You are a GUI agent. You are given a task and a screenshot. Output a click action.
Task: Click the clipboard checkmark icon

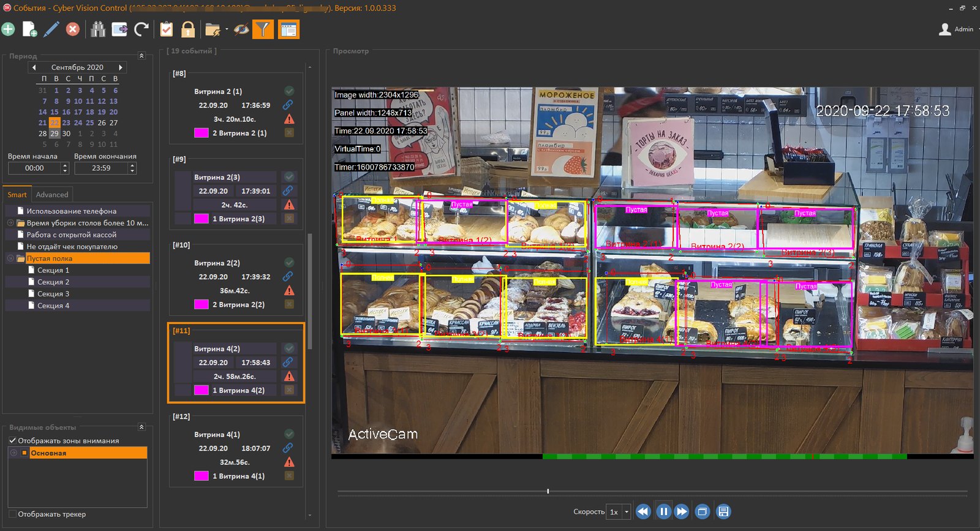(166, 29)
